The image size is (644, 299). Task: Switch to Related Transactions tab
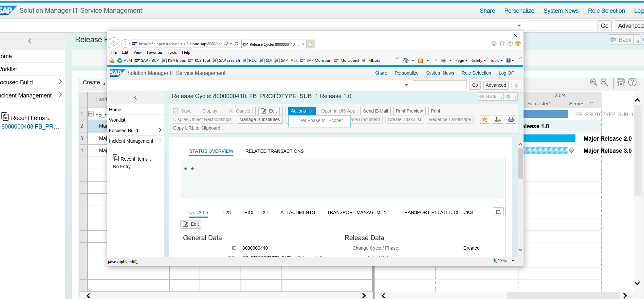click(x=274, y=151)
